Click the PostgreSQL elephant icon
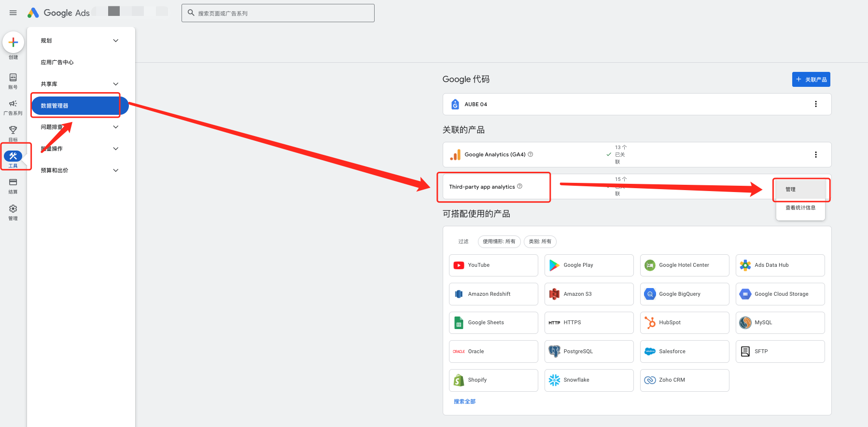The height and width of the screenshot is (427, 868). pyautogui.click(x=554, y=351)
